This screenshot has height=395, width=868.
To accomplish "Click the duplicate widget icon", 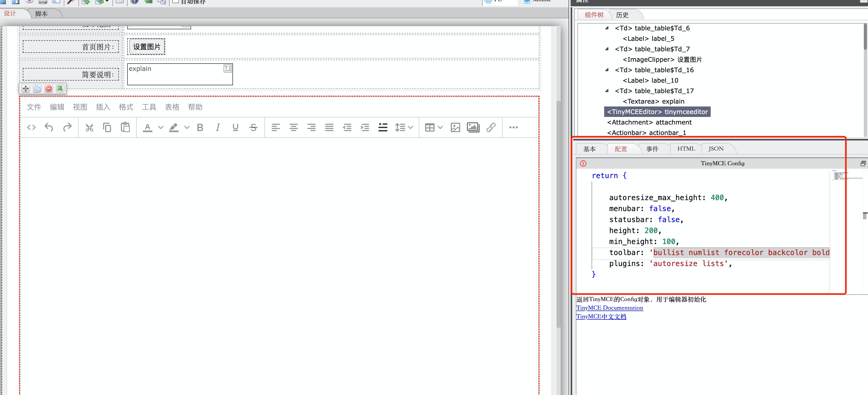I will tap(37, 89).
